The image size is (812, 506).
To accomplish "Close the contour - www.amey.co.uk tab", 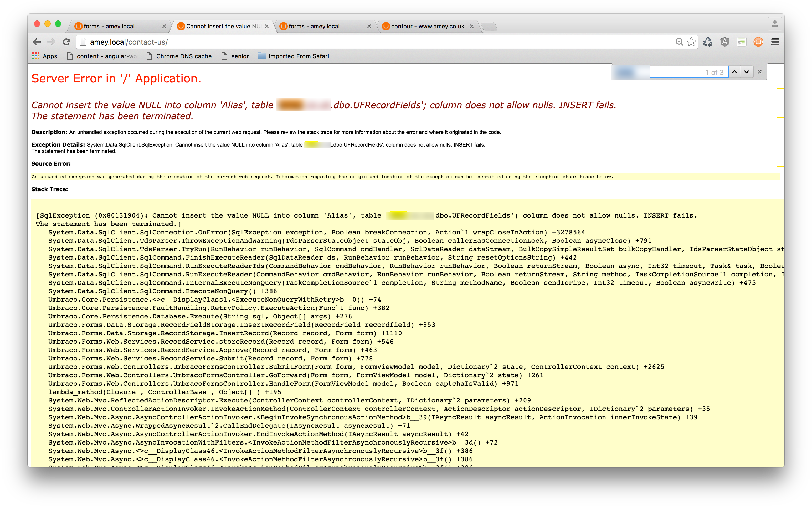I will (x=471, y=26).
